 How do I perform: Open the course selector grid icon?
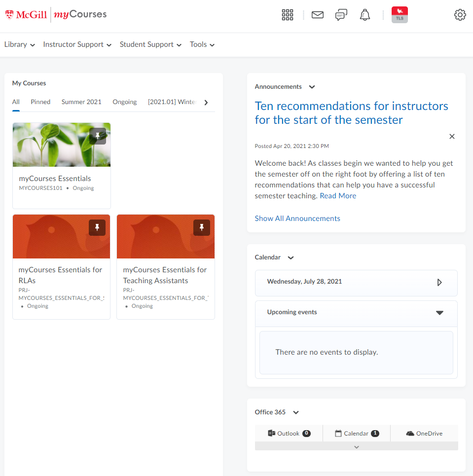(288, 15)
